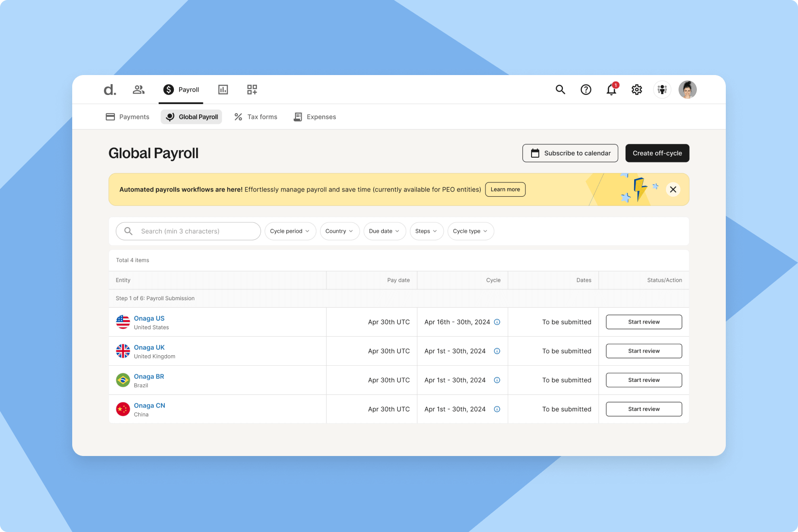Open the People section icon
This screenshot has height=532, width=798.
138,89
